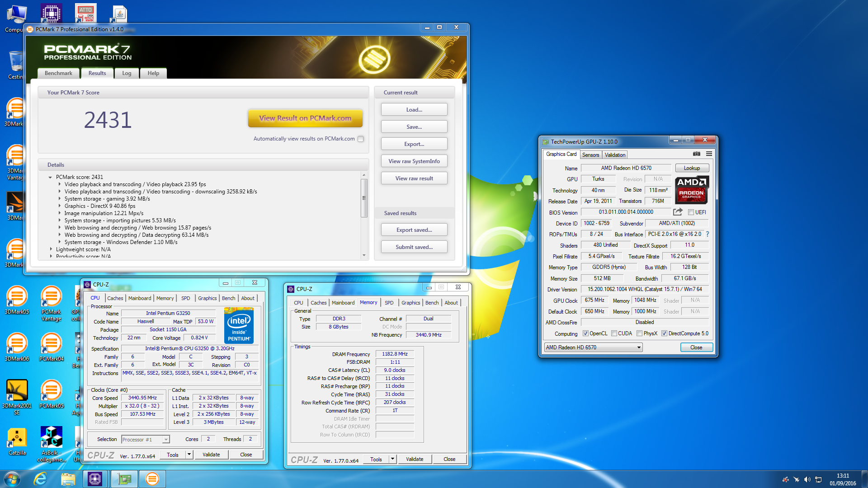The image size is (868, 488).
Task: Click the Export... button
Action: point(414,144)
